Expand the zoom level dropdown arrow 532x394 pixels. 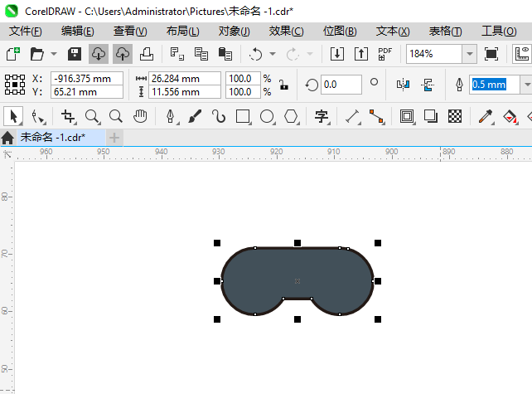pyautogui.click(x=470, y=54)
